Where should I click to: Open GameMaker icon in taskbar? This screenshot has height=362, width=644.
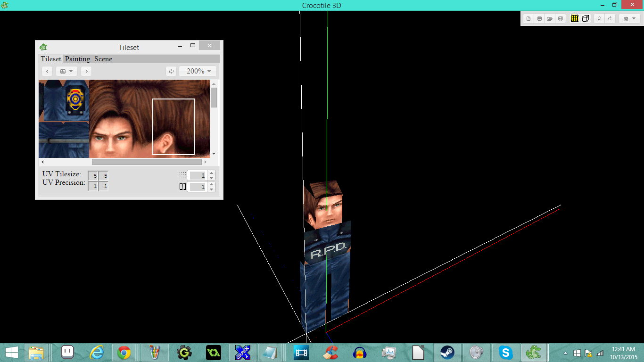[x=184, y=352]
